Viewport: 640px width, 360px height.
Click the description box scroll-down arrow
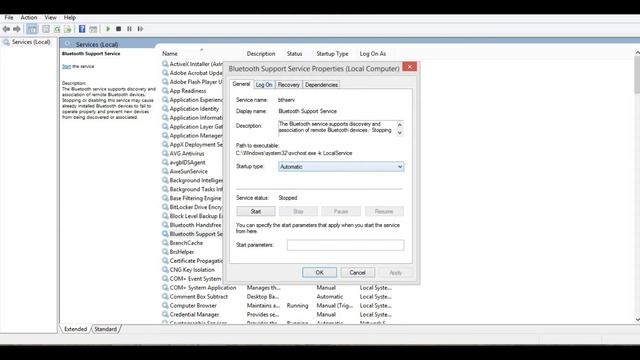(400, 132)
